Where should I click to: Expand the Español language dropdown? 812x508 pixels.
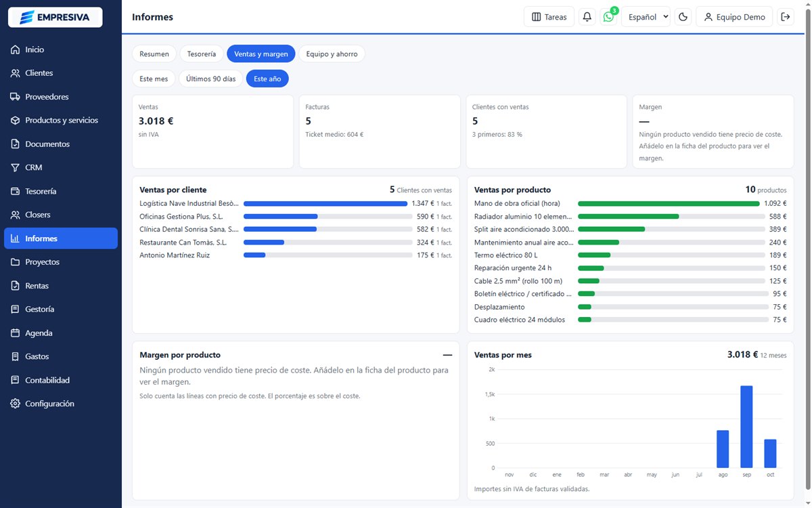pyautogui.click(x=646, y=17)
